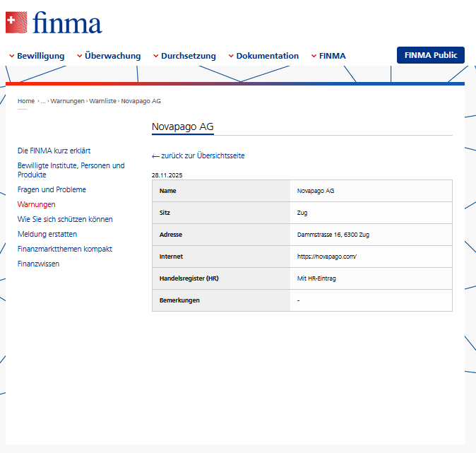
Task: Click zurück zur Übersichtsseite link
Action: coord(203,155)
